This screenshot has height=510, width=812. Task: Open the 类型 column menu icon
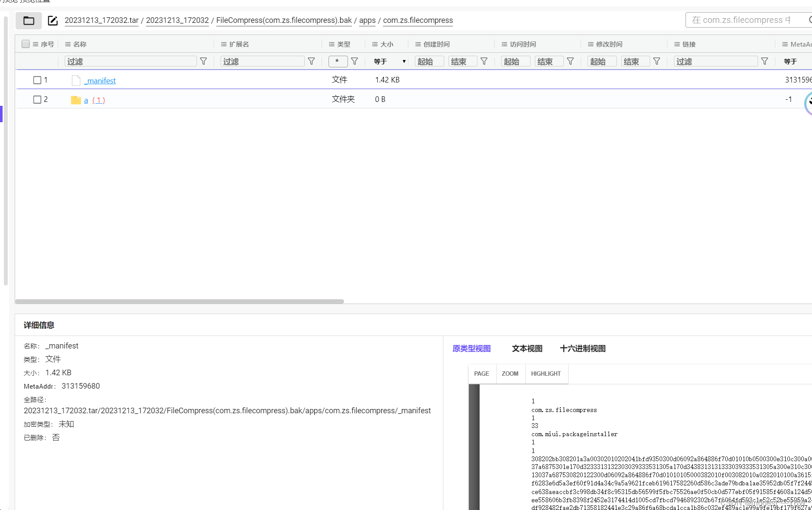[x=332, y=44]
